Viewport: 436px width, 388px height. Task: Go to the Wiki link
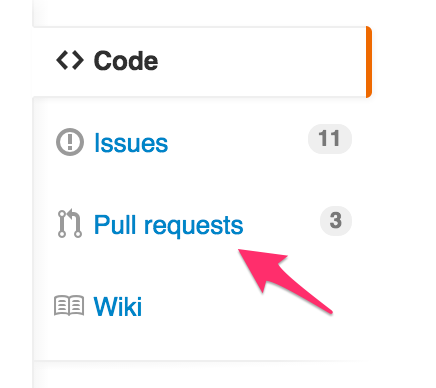(118, 306)
